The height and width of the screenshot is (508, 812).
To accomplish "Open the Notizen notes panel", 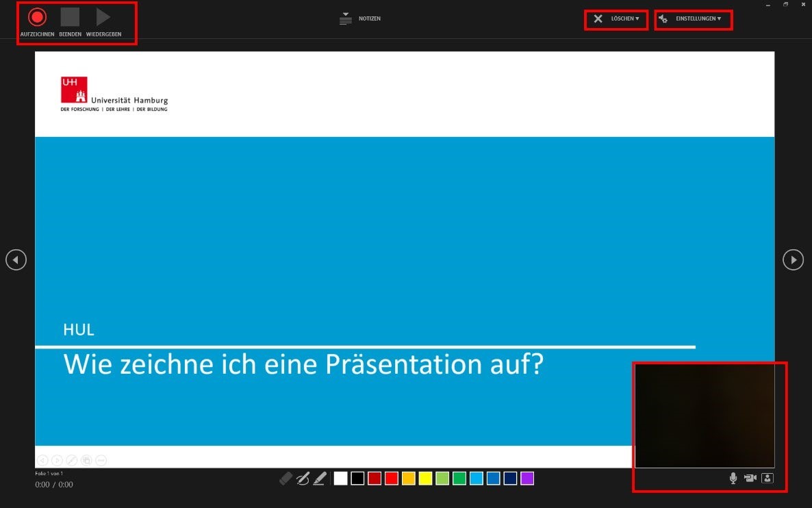I will [360, 18].
